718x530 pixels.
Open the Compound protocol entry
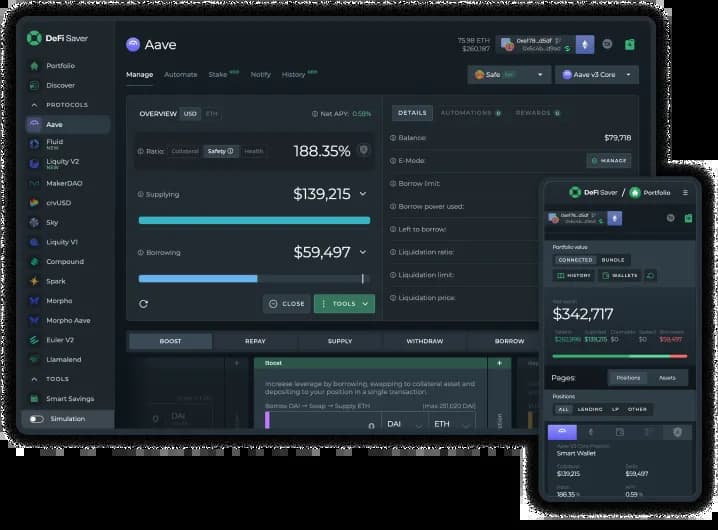coord(64,262)
